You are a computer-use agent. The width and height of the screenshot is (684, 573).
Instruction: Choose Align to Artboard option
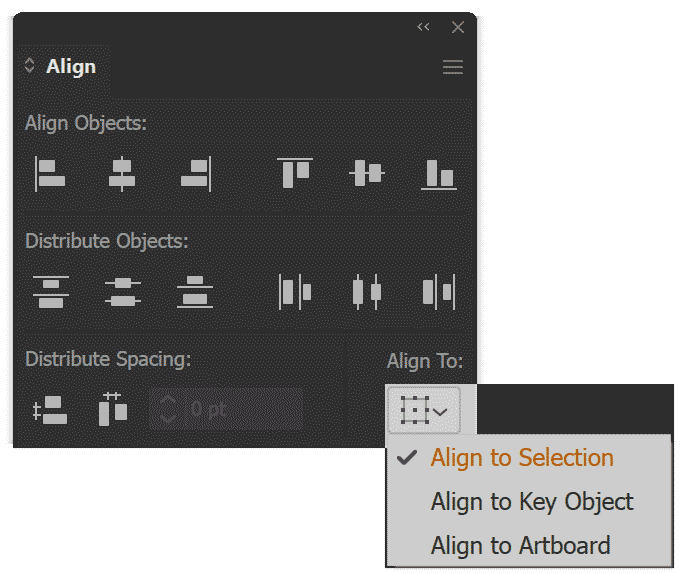520,546
